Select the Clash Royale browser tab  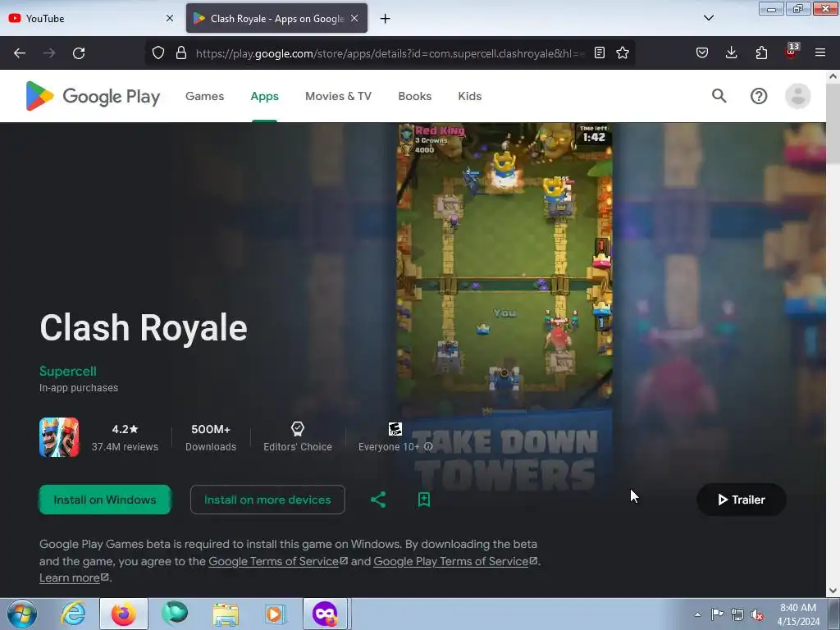[x=277, y=18]
